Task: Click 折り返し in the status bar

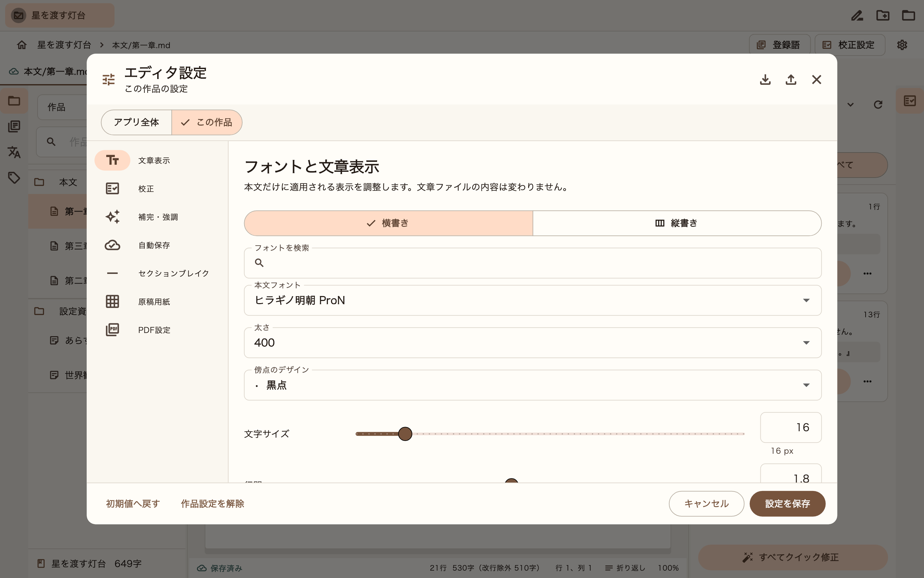Action: [x=625, y=568]
